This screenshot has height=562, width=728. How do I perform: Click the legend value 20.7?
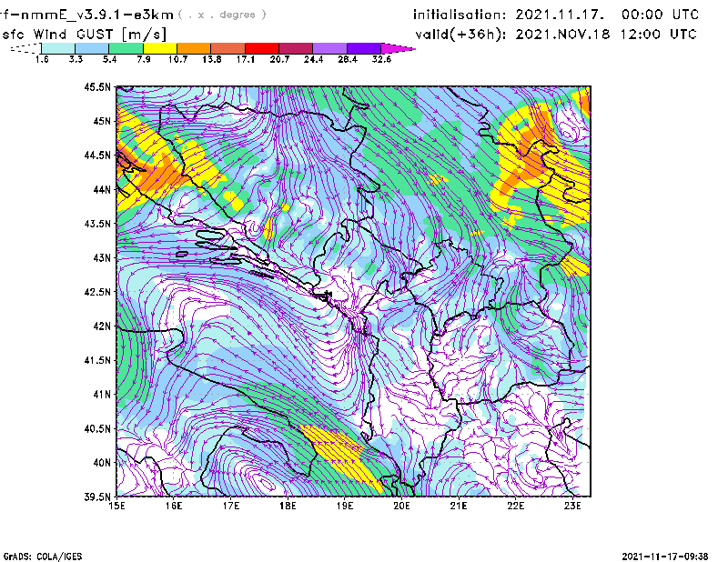[279, 59]
